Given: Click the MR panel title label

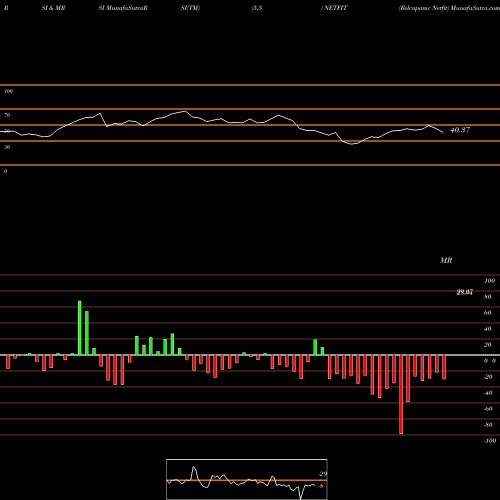Looking at the screenshot, I should 446,260.
